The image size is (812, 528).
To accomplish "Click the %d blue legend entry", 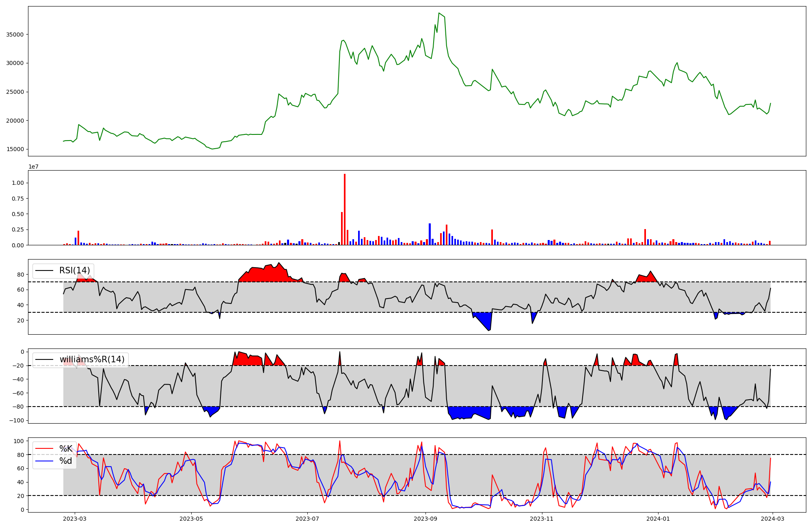I will [65, 461].
